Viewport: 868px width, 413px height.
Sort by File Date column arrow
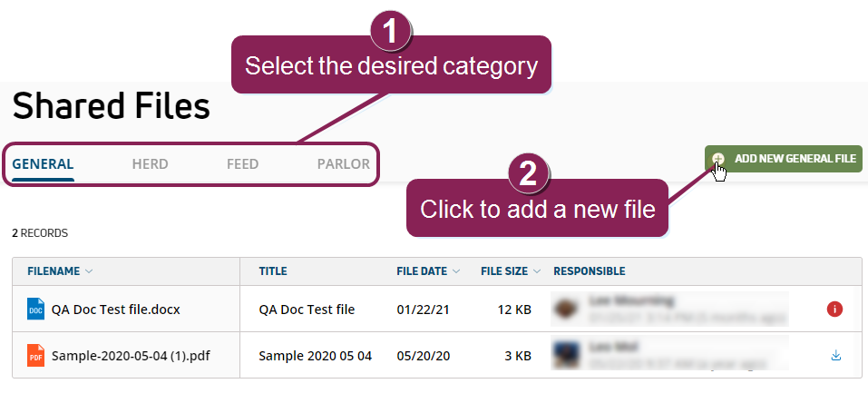click(456, 271)
